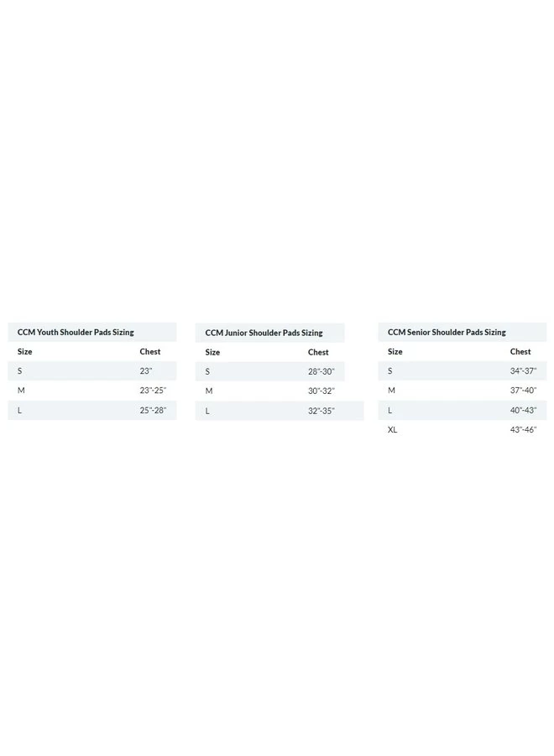Click the 23"-25" chest value
Image resolution: width=554 pixels, height=756 pixels.
pos(153,391)
